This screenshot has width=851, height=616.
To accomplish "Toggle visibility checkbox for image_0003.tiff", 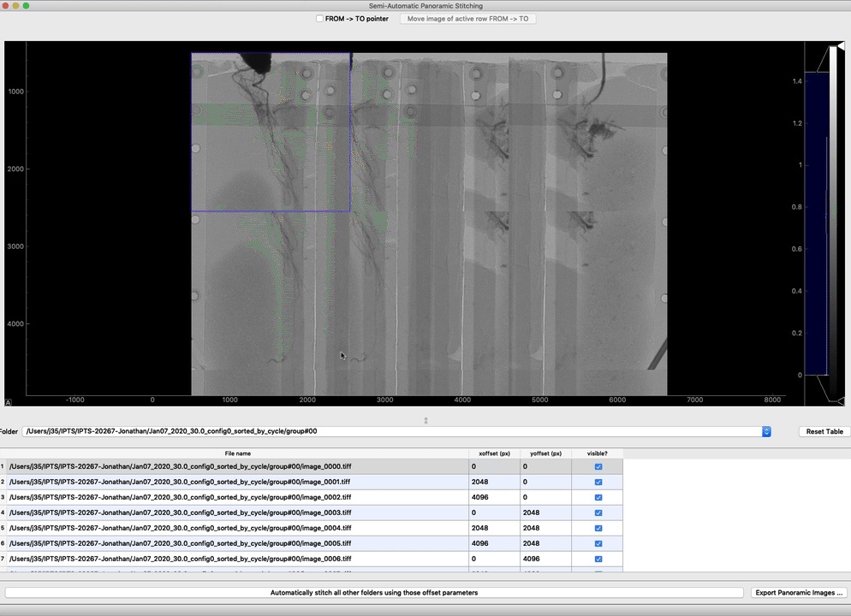I will point(598,513).
